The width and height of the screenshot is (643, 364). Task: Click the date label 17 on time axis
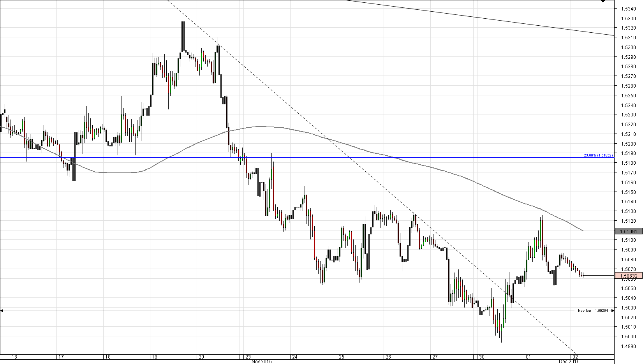tap(61, 357)
